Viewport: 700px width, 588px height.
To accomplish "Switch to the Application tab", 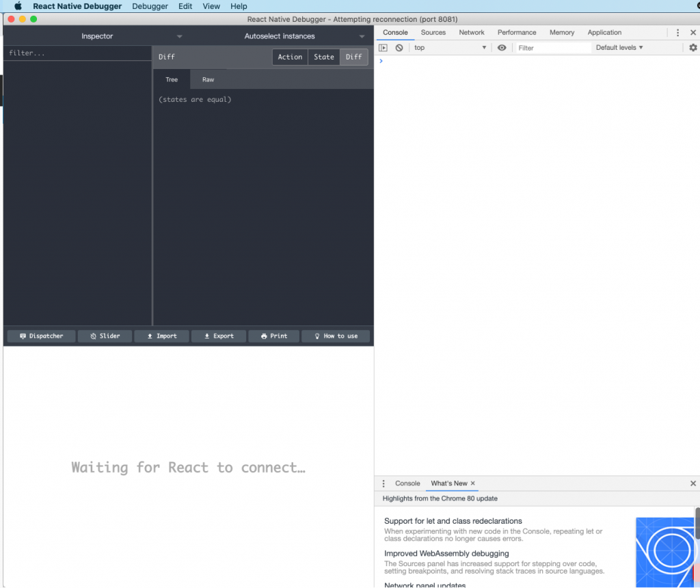I will click(604, 33).
